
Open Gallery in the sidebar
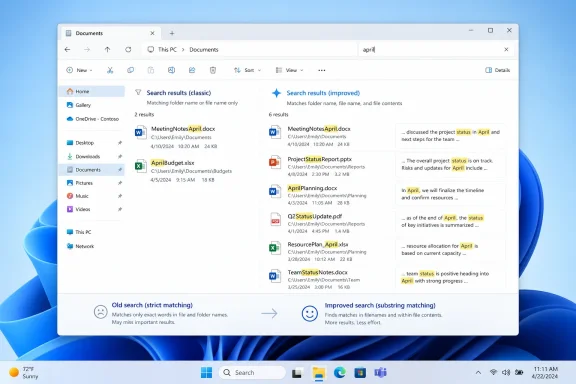[x=92, y=105]
